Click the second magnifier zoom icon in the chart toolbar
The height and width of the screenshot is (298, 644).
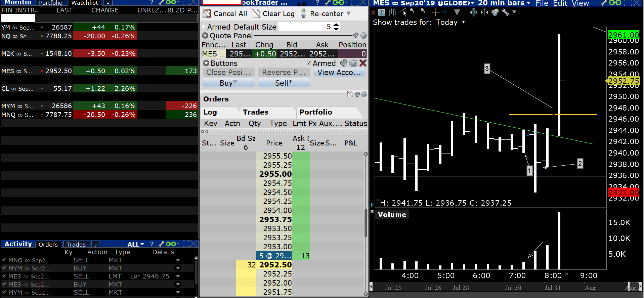click(x=423, y=11)
